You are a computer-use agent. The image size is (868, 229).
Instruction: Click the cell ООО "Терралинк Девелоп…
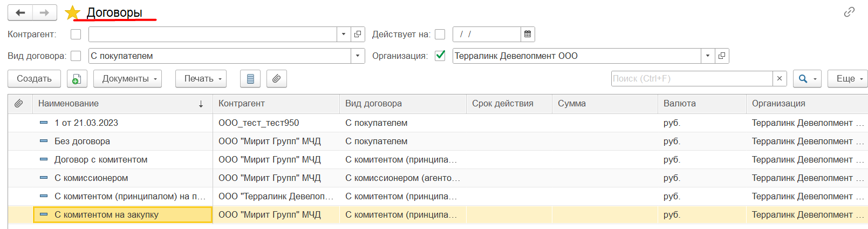276,196
